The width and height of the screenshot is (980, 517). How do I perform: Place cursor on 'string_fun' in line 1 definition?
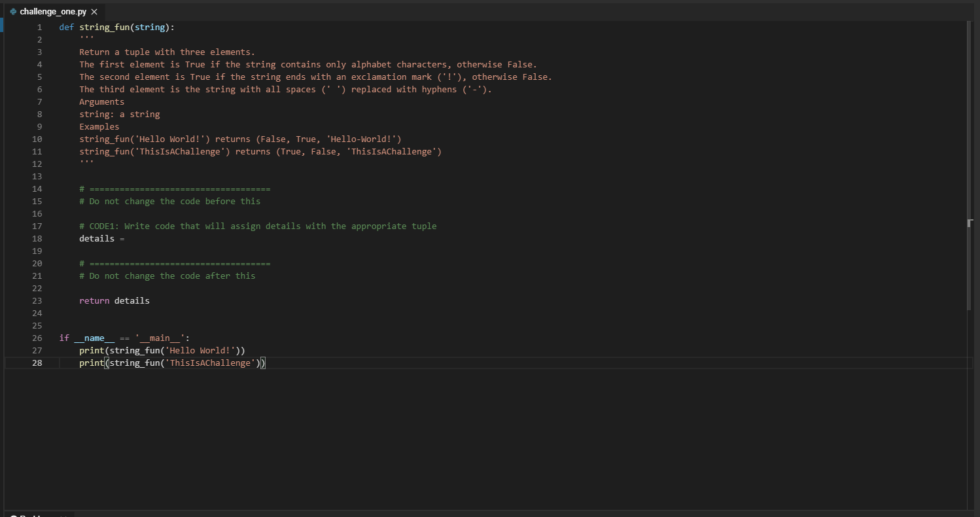(x=105, y=27)
